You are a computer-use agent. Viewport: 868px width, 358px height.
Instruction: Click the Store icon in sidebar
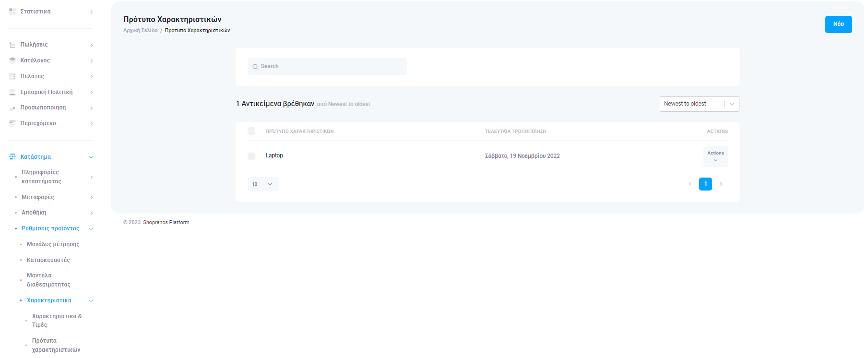pos(12,157)
